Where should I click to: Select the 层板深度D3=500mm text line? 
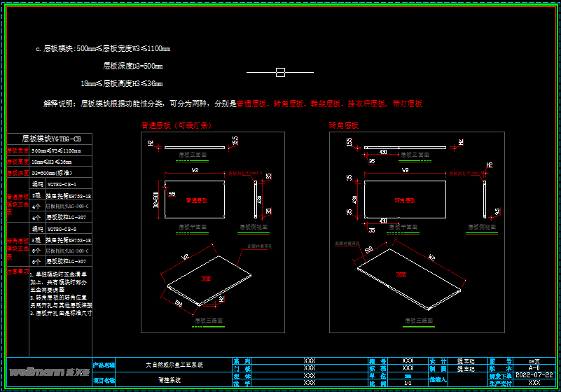133,66
